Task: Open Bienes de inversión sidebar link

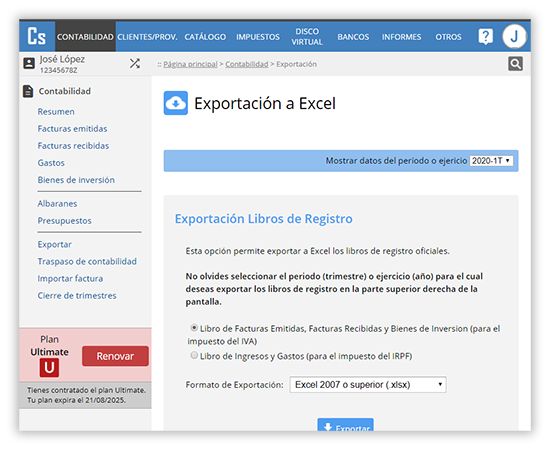Action: tap(76, 180)
